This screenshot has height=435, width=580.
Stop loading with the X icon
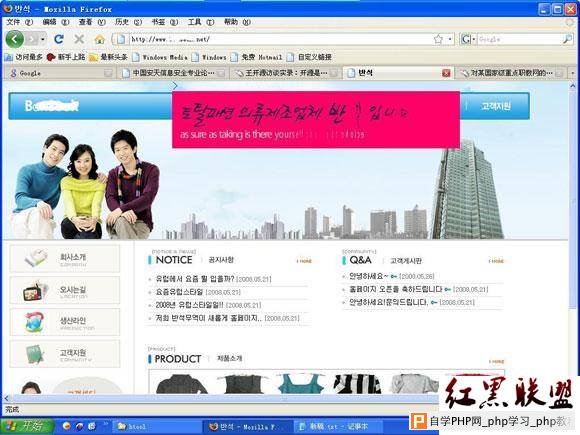(x=79, y=39)
